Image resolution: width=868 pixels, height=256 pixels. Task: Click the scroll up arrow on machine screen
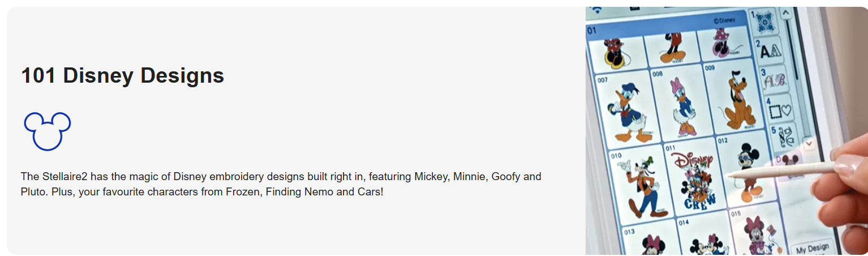coord(785,12)
